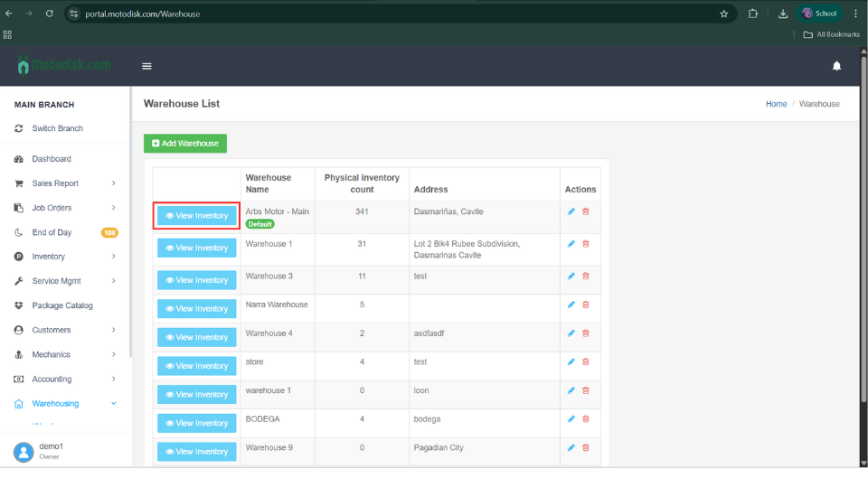Delete the BODEGA warehouse
The image size is (868, 488).
click(x=585, y=419)
